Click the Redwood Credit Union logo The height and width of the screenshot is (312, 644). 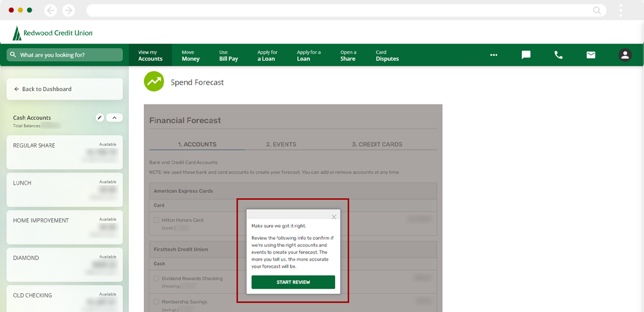(53, 33)
